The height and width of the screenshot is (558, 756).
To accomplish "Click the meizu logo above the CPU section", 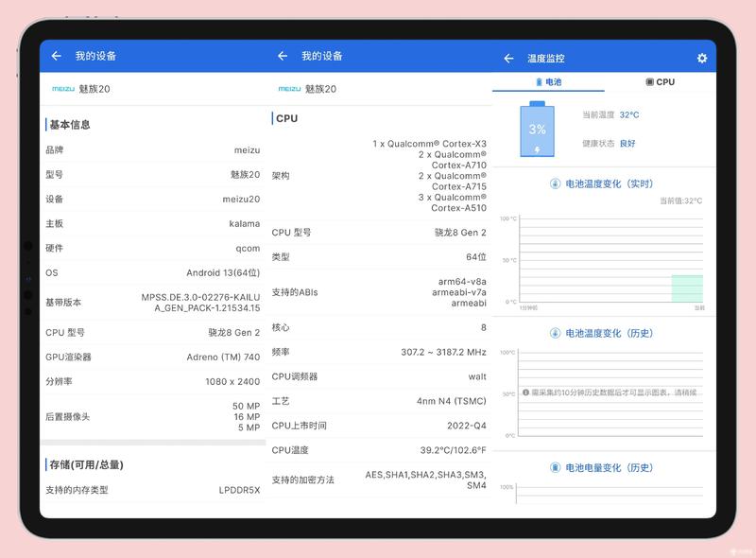I will tap(289, 89).
